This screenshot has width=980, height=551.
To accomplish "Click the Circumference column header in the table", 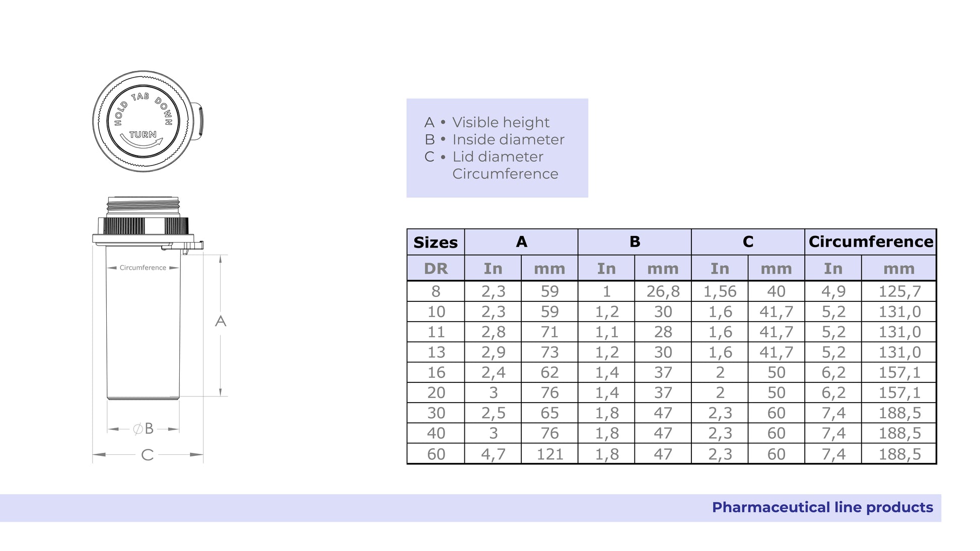I will [x=871, y=242].
